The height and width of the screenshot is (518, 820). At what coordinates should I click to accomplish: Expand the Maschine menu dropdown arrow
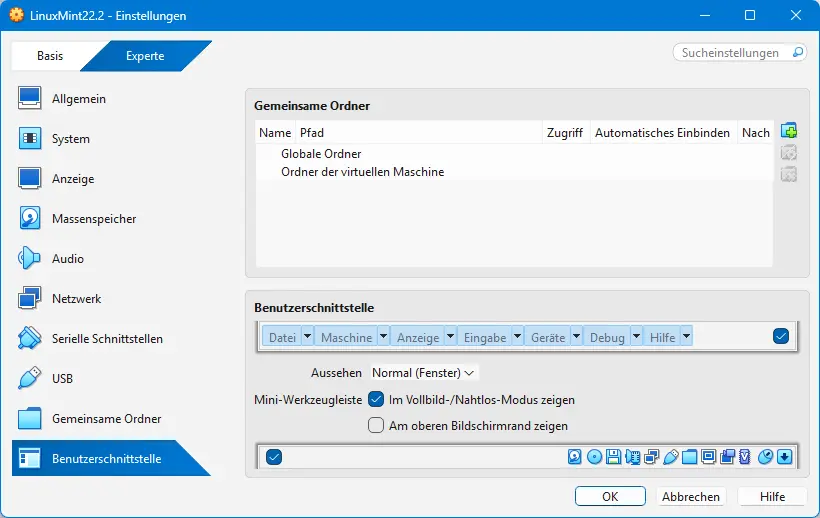[x=382, y=338]
